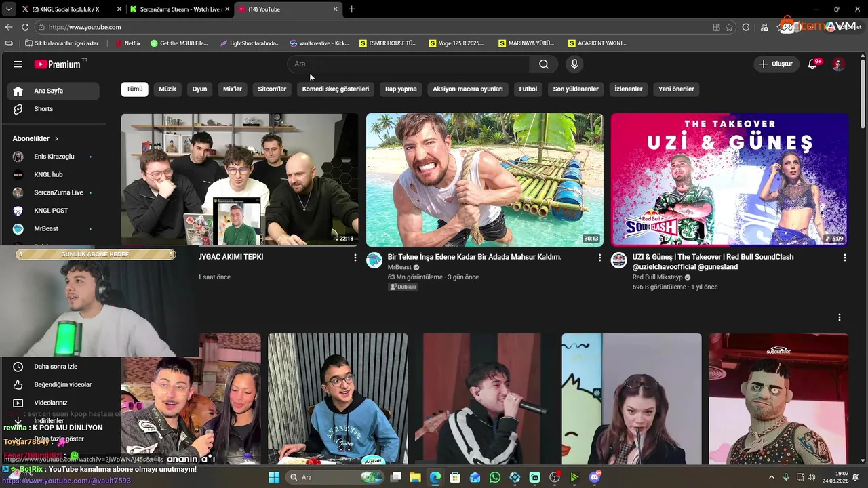Screen dimensions: 868x488
Task: Select the Aksiyon-macera oyunları chip
Action: pos(468,89)
